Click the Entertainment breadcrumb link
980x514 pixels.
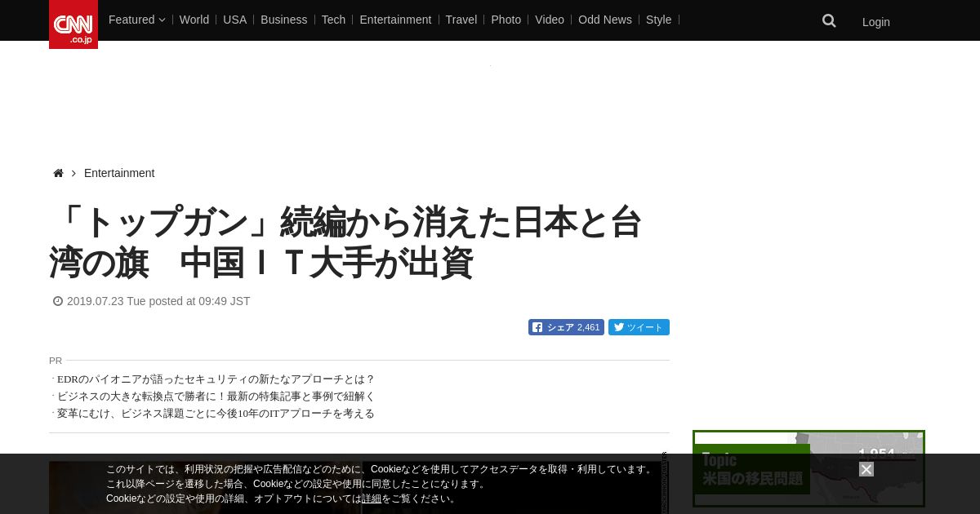coord(119,173)
